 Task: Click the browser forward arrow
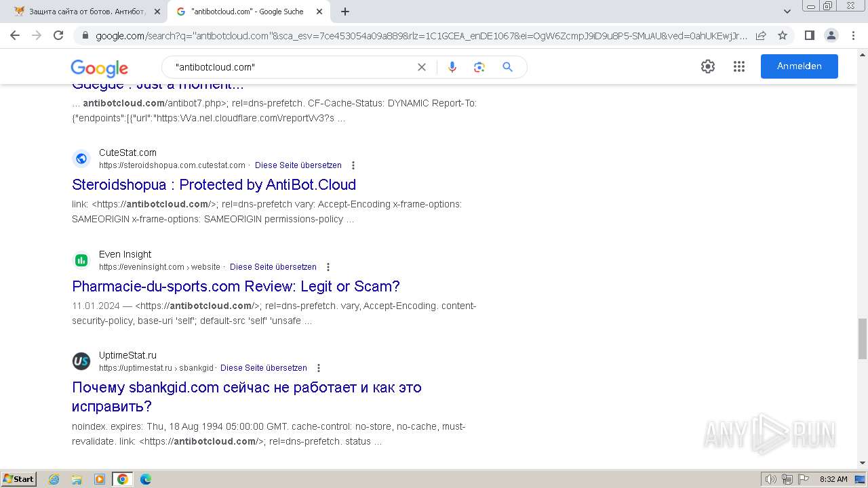37,35
